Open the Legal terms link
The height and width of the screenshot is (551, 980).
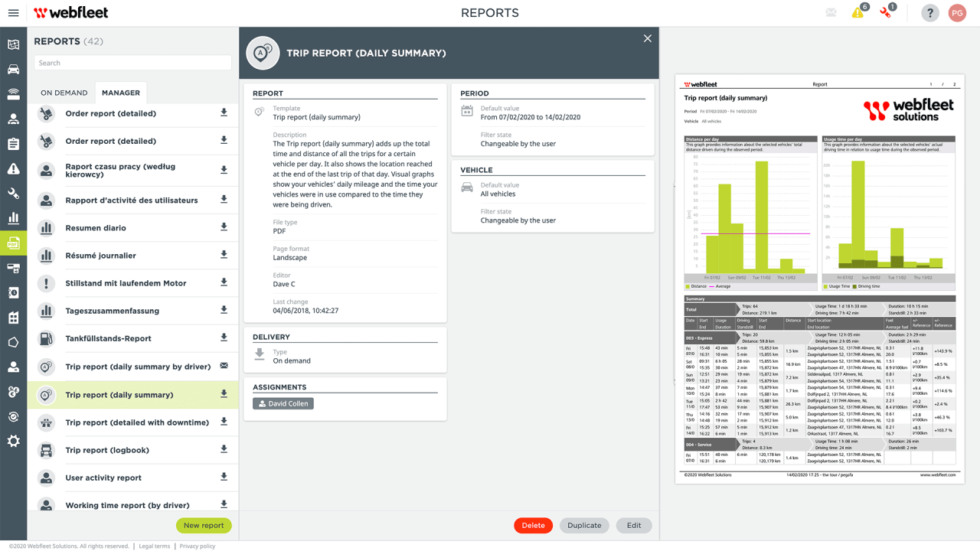pyautogui.click(x=155, y=546)
